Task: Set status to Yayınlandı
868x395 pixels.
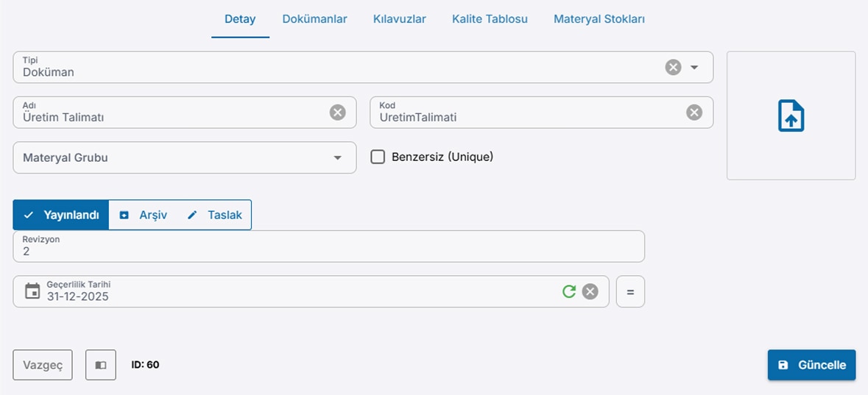Action: click(x=61, y=216)
